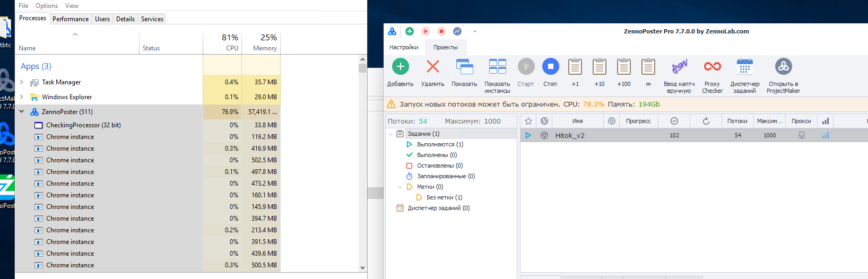Select the Hitok_v2 project name
868x279 pixels.
570,135
